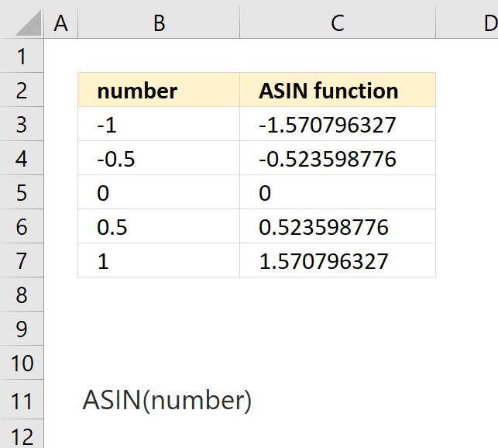Select the cell containing -1

tap(159, 124)
